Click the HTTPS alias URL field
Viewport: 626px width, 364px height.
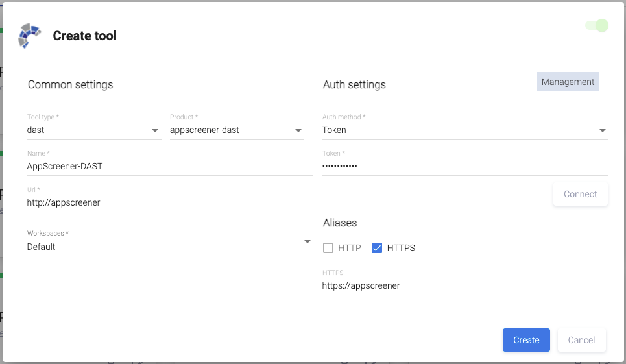coord(464,285)
